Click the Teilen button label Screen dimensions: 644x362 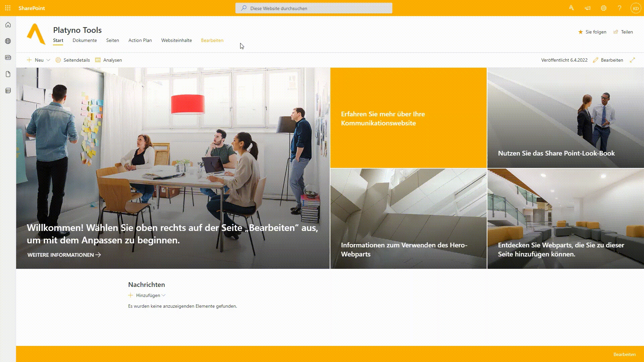627,32
